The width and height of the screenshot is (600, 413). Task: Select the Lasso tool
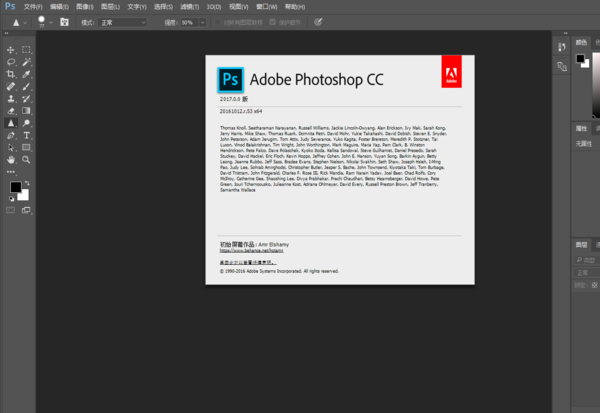[x=11, y=62]
